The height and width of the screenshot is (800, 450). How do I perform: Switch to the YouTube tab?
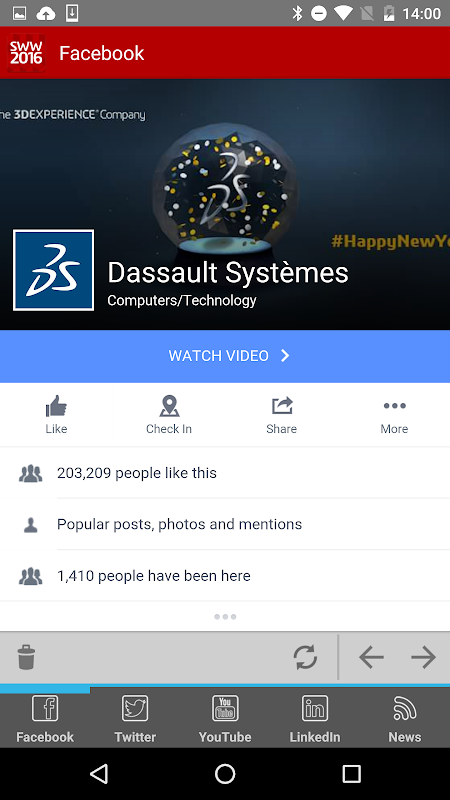pos(225,719)
